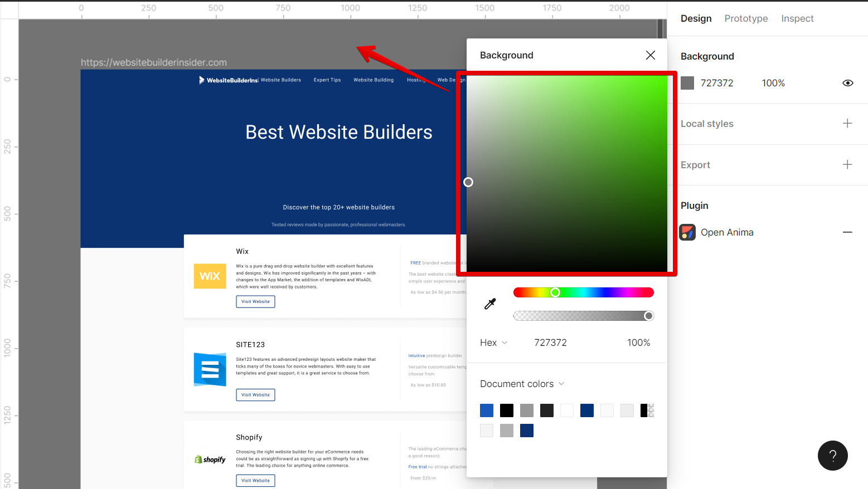
Task: Switch to the Inspect tab
Action: click(797, 18)
